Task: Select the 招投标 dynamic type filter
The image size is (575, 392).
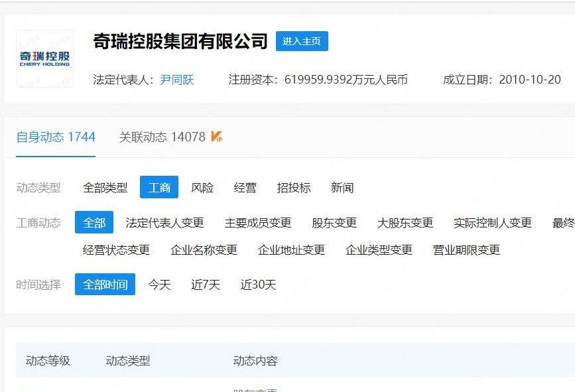Action: tap(294, 188)
